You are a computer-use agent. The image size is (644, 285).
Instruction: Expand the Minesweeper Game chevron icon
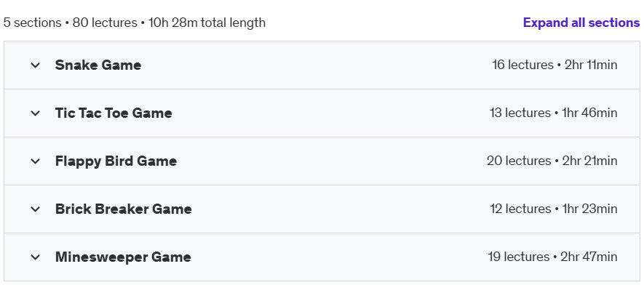click(36, 257)
